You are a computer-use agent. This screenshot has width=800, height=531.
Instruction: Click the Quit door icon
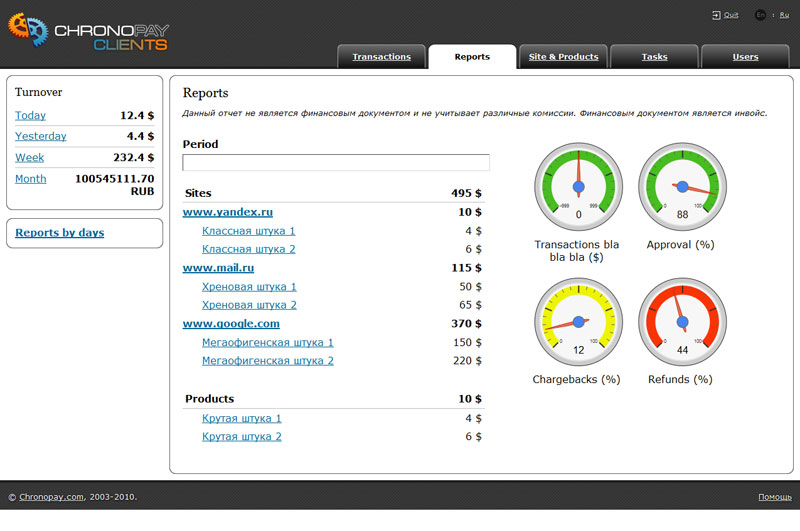[716, 15]
